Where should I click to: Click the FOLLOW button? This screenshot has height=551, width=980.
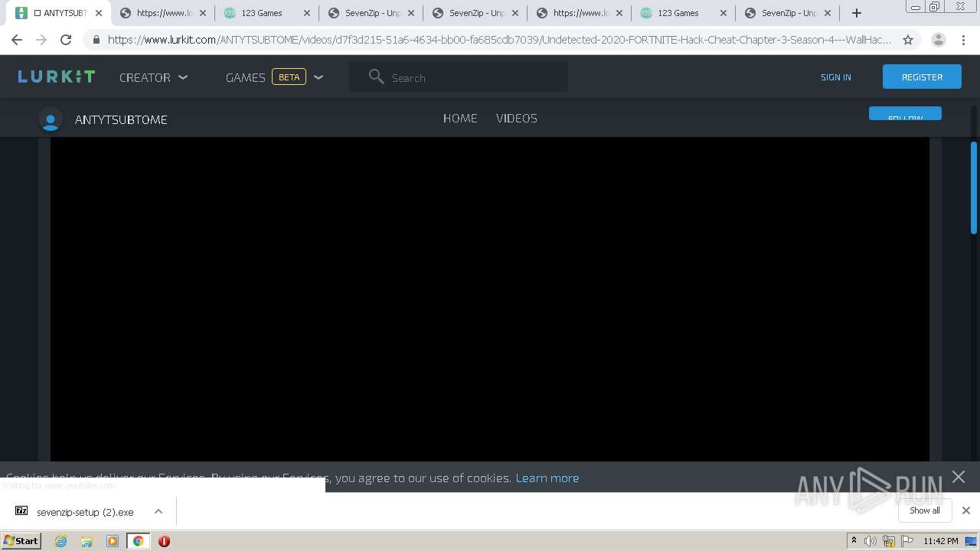click(x=905, y=114)
